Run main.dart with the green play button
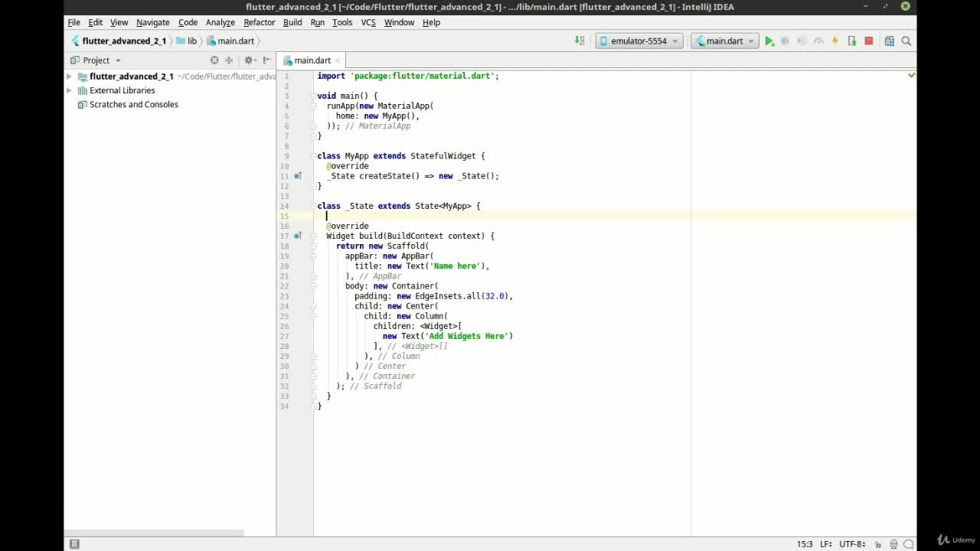Image resolution: width=980 pixels, height=551 pixels. [x=769, y=41]
